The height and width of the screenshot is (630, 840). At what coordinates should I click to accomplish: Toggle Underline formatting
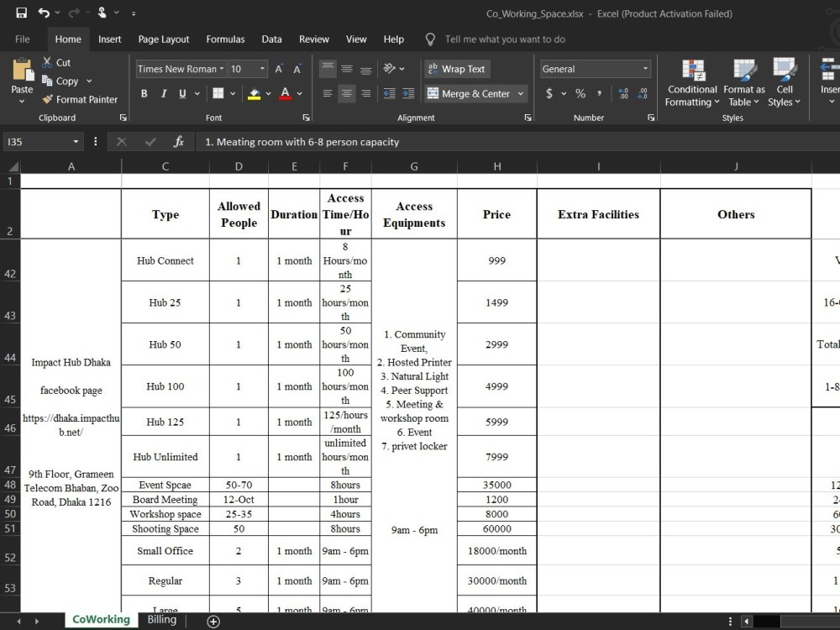point(182,93)
